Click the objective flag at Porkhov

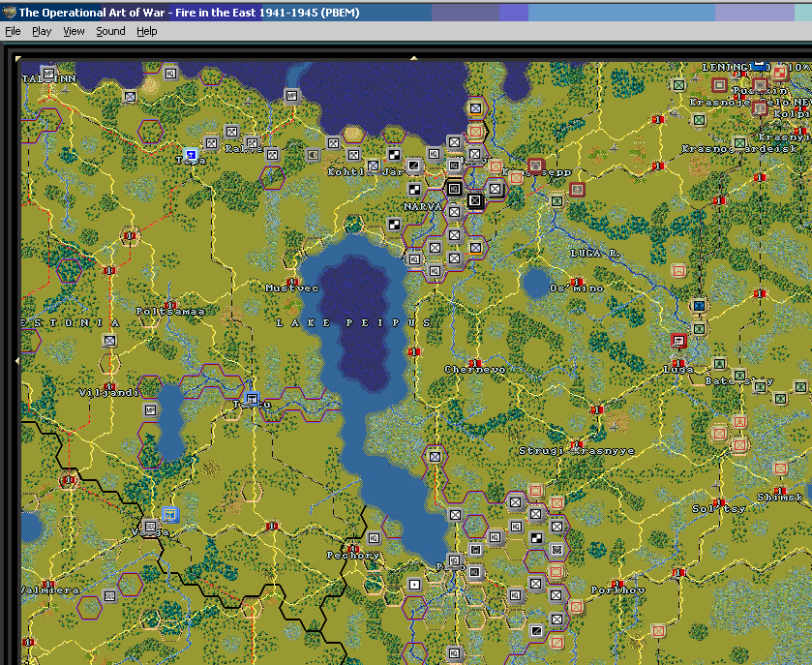(617, 584)
